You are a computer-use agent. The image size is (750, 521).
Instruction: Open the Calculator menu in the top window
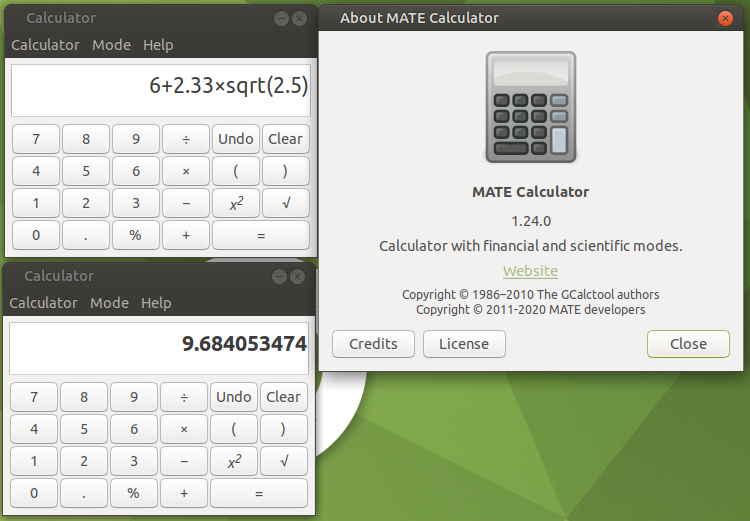45,45
